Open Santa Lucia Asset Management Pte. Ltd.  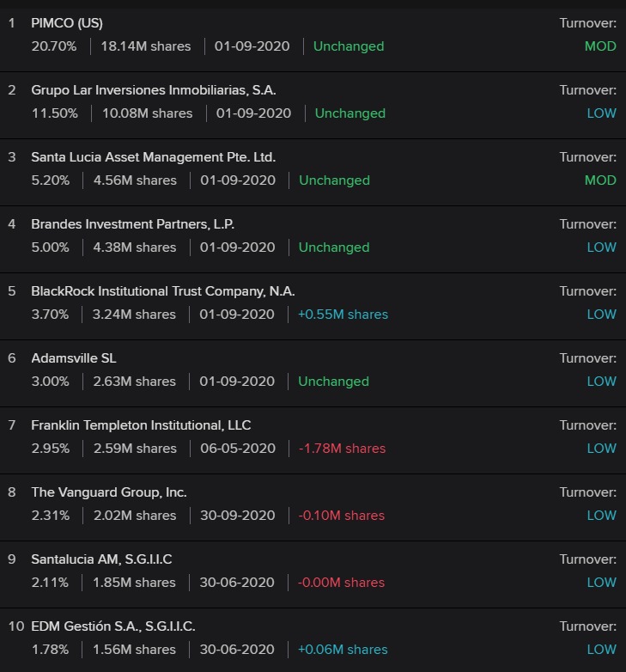[x=153, y=157]
